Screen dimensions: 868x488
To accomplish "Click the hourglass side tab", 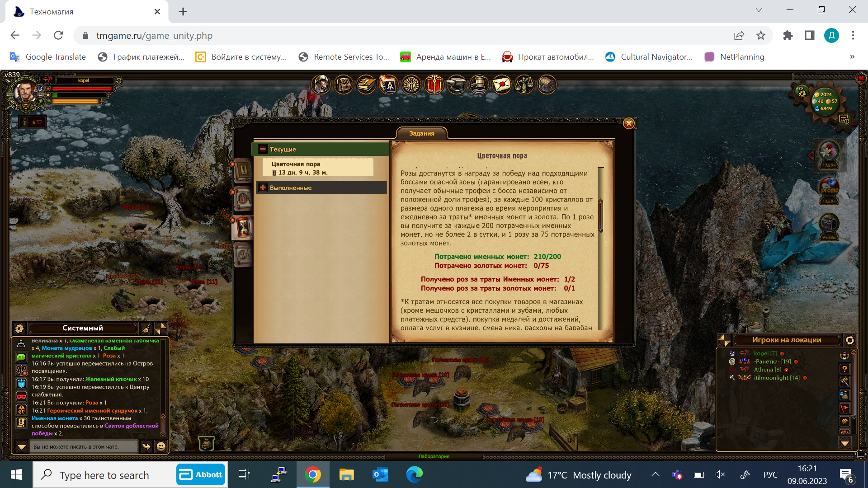I will (x=243, y=227).
